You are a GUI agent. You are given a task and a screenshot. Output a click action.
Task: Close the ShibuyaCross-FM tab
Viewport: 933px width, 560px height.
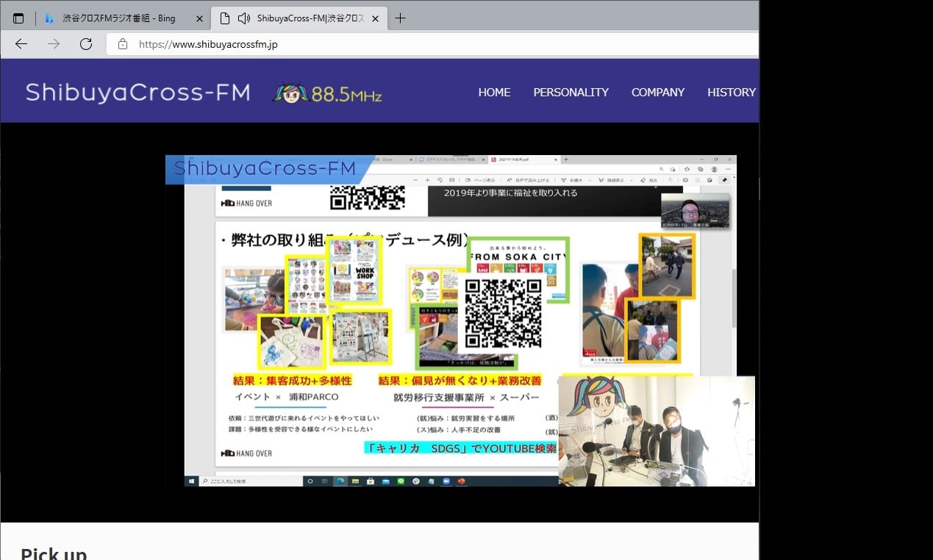tap(376, 18)
